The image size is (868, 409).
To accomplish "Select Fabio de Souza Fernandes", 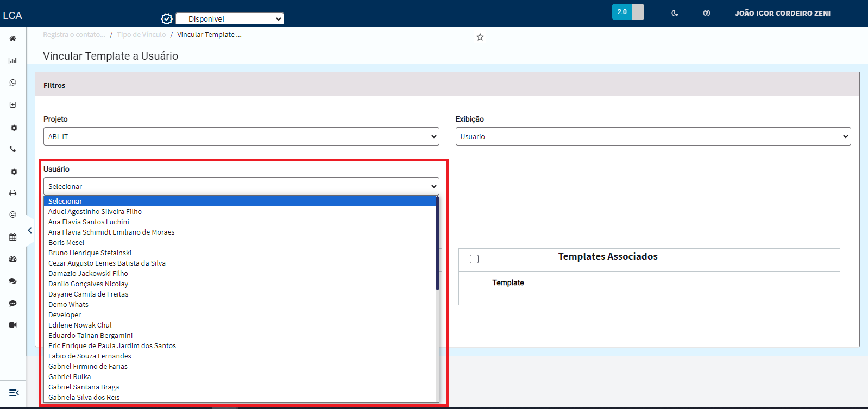I will click(x=240, y=356).
